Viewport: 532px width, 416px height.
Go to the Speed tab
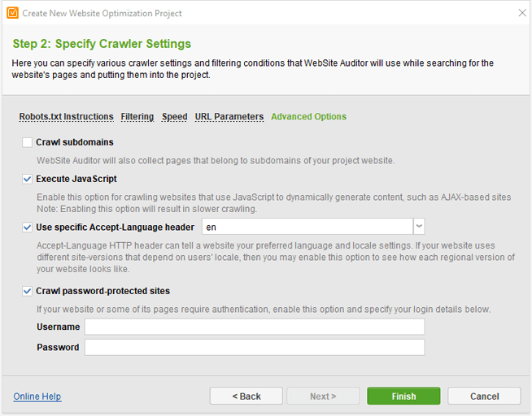[x=174, y=117]
